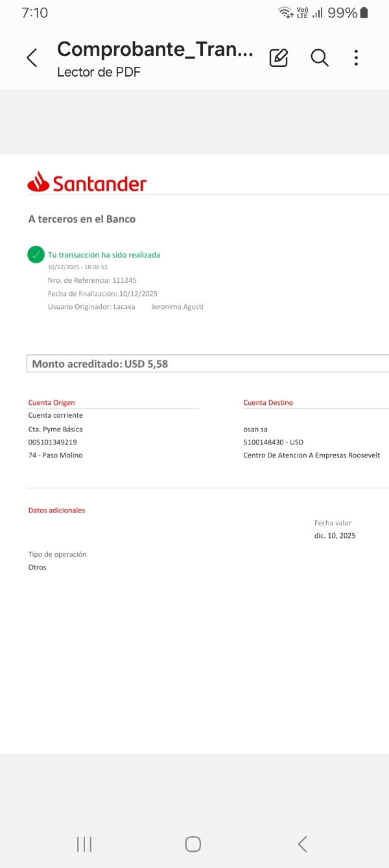Open the three-dot more options menu
Screen dimensions: 389x868
[x=356, y=58]
